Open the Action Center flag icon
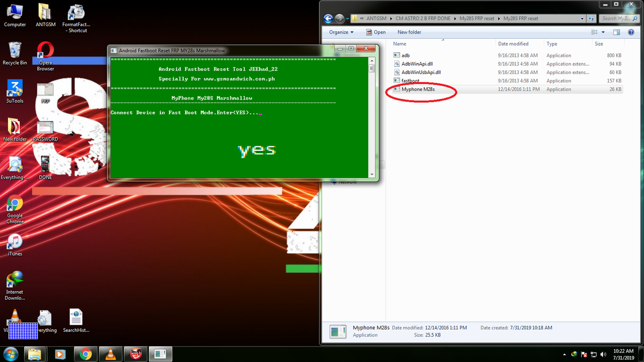 click(x=584, y=354)
